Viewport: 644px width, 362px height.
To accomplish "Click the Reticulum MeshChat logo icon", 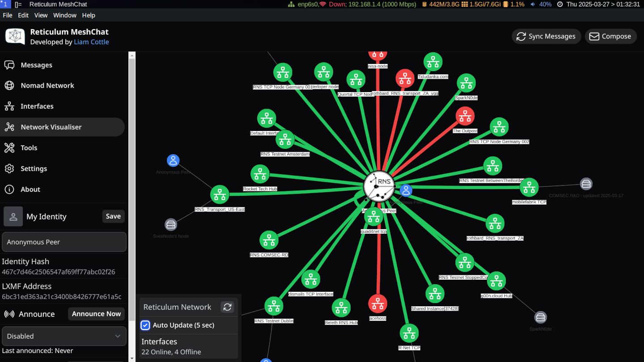I will pyautogui.click(x=15, y=37).
